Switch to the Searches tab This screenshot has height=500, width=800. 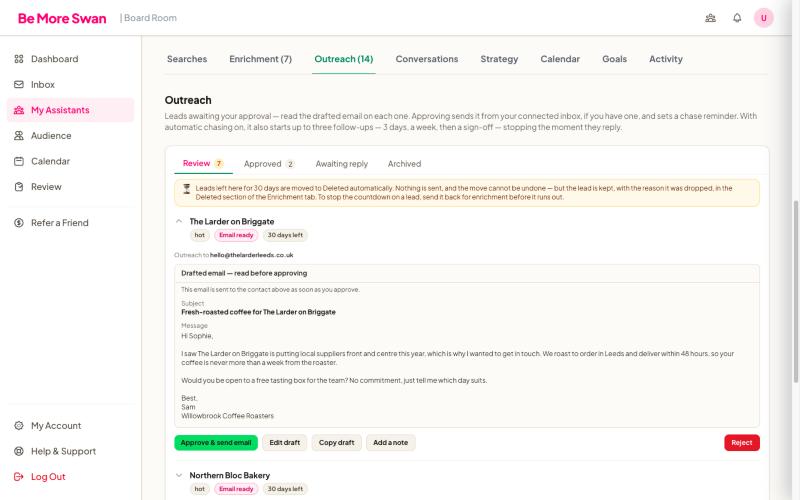[x=187, y=59]
